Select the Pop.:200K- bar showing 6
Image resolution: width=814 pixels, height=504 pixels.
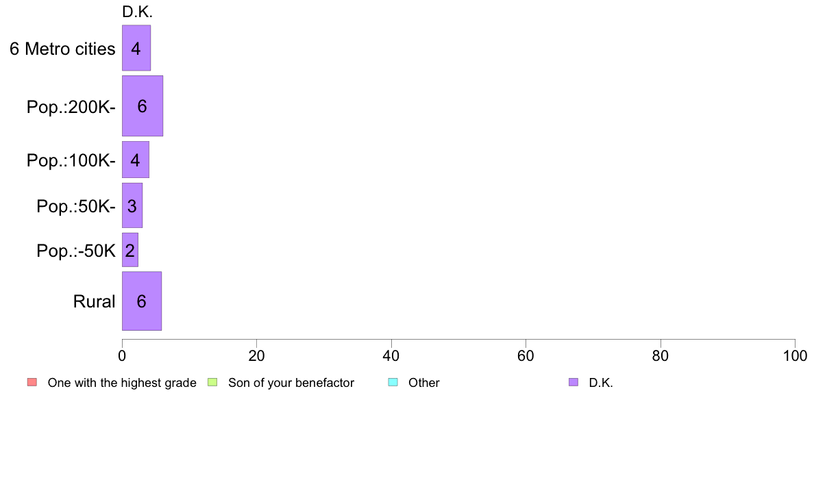pos(143,106)
